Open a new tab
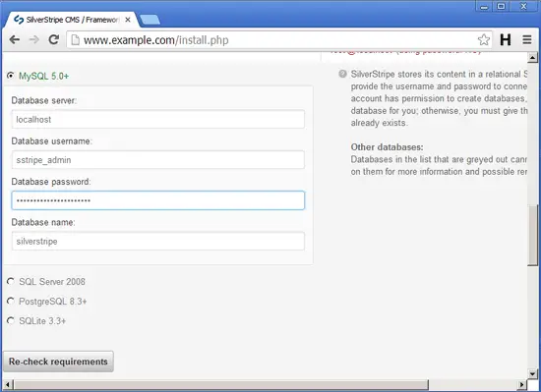Screen dimensions: 541x392 [x=150, y=20]
